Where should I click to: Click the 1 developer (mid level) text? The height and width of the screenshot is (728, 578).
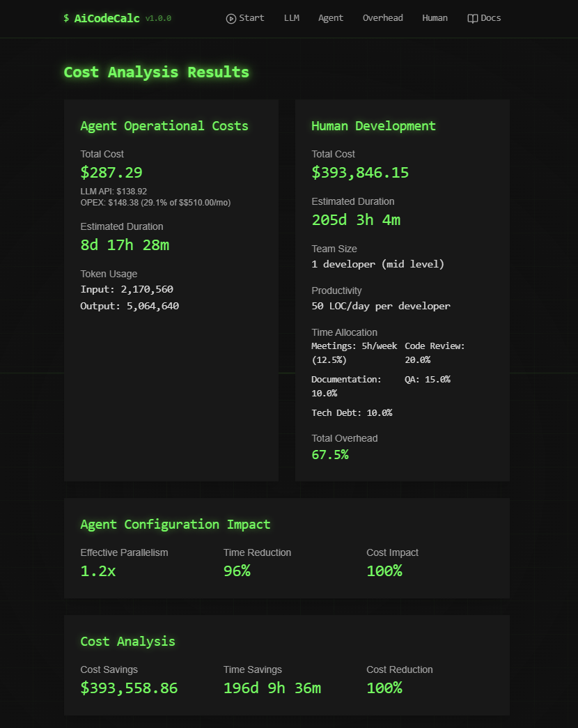coord(378,264)
